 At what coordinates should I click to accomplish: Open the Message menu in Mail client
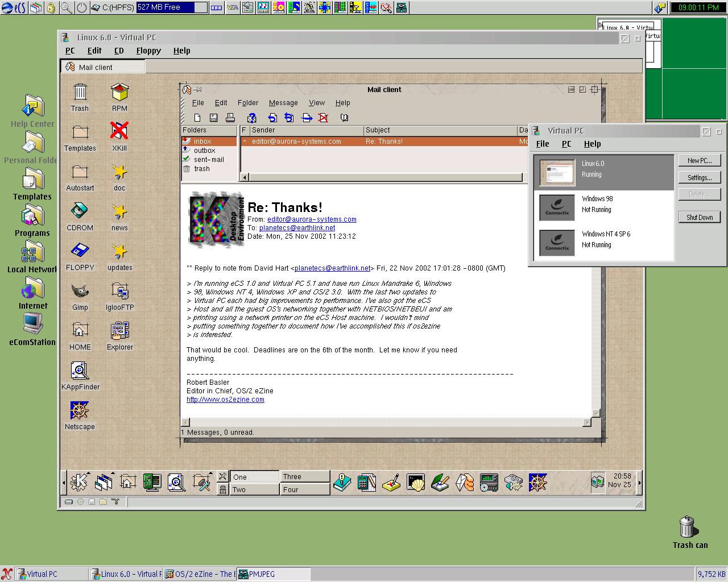pos(283,103)
